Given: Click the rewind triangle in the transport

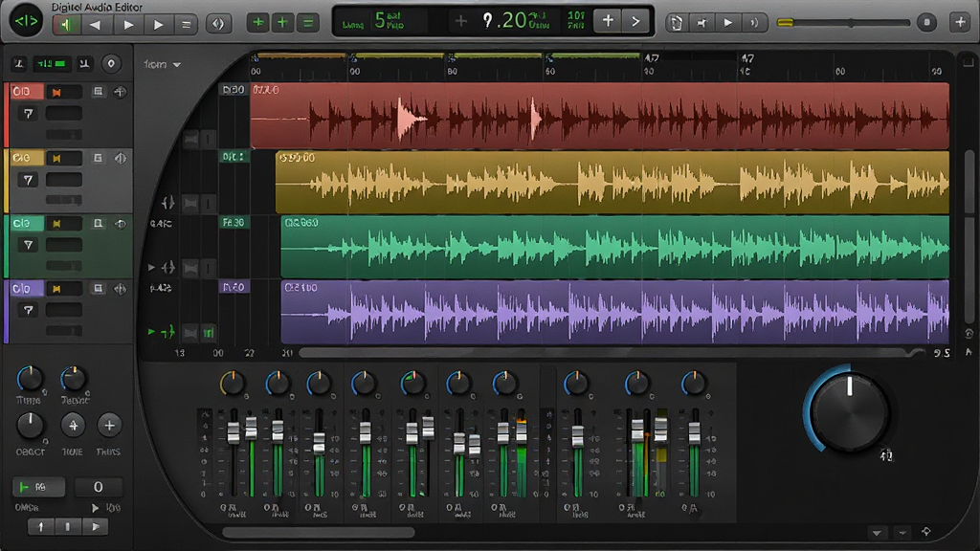Looking at the screenshot, I should click(95, 24).
